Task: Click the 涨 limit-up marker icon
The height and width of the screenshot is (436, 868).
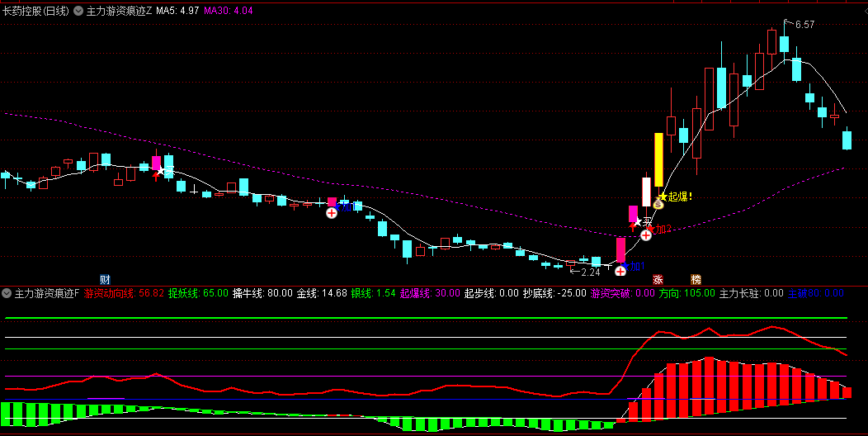Action: 658,279
